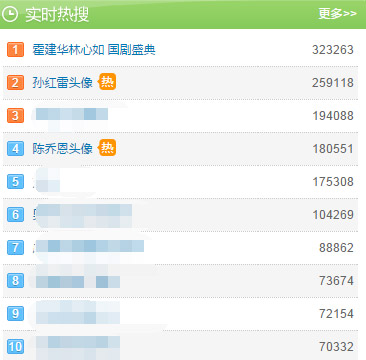Click rank 8 blue number badge
The image size is (366, 360).
pos(15,281)
